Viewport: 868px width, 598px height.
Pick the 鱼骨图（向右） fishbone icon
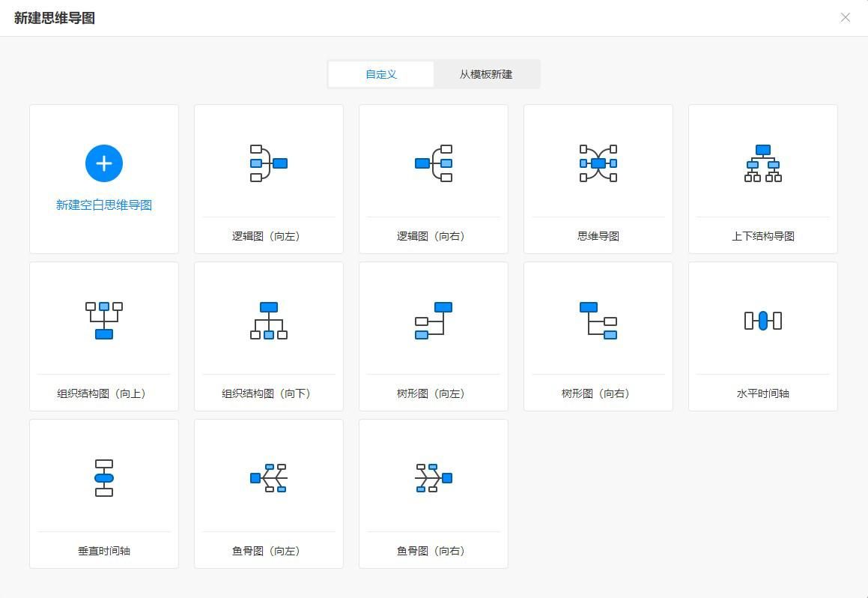pyautogui.click(x=434, y=478)
